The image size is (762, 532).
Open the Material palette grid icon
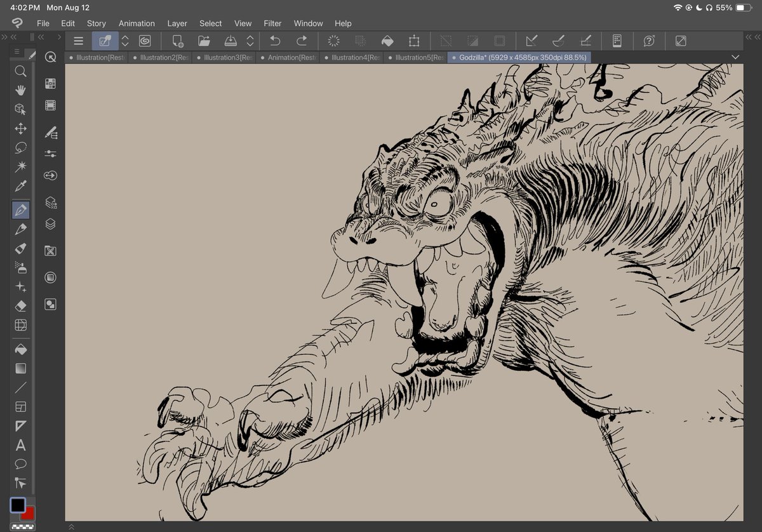[51, 84]
